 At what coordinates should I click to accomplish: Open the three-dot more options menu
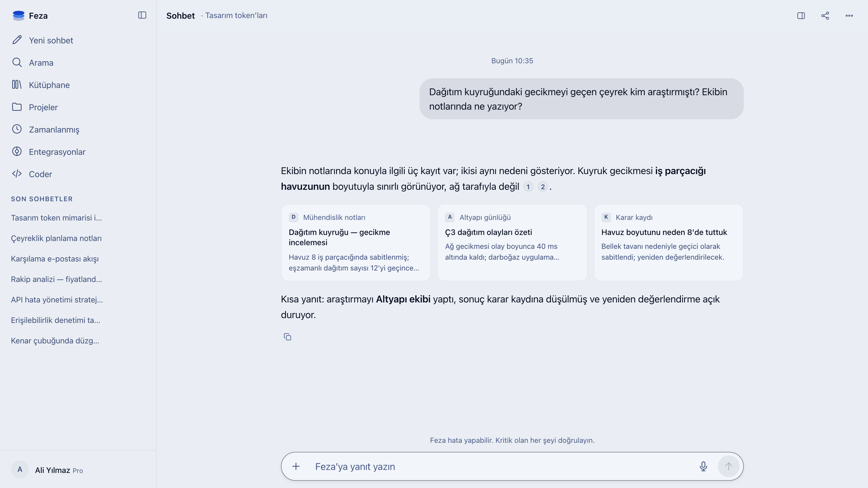tap(849, 15)
